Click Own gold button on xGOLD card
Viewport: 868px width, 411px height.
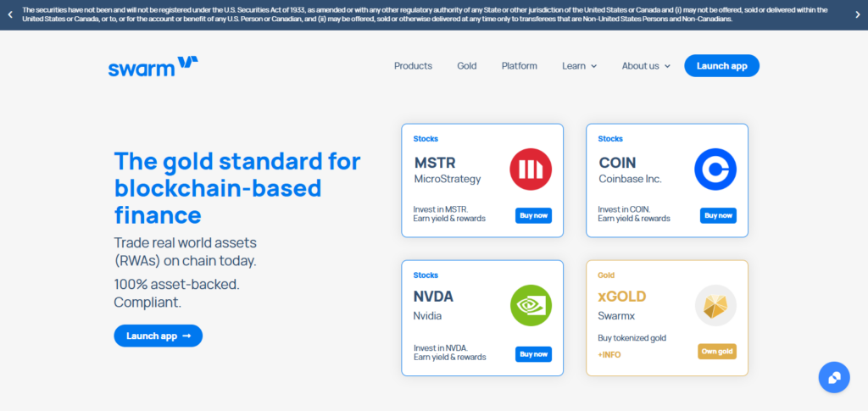pos(717,352)
